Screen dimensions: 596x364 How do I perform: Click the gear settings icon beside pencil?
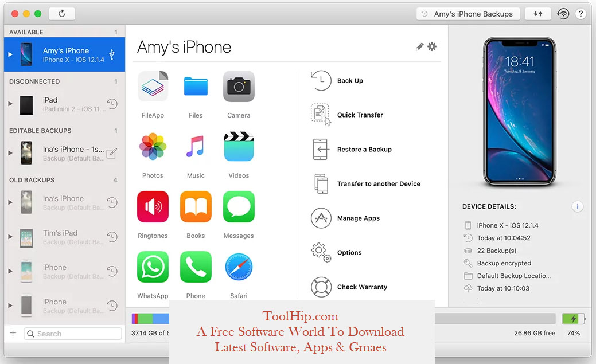(432, 46)
